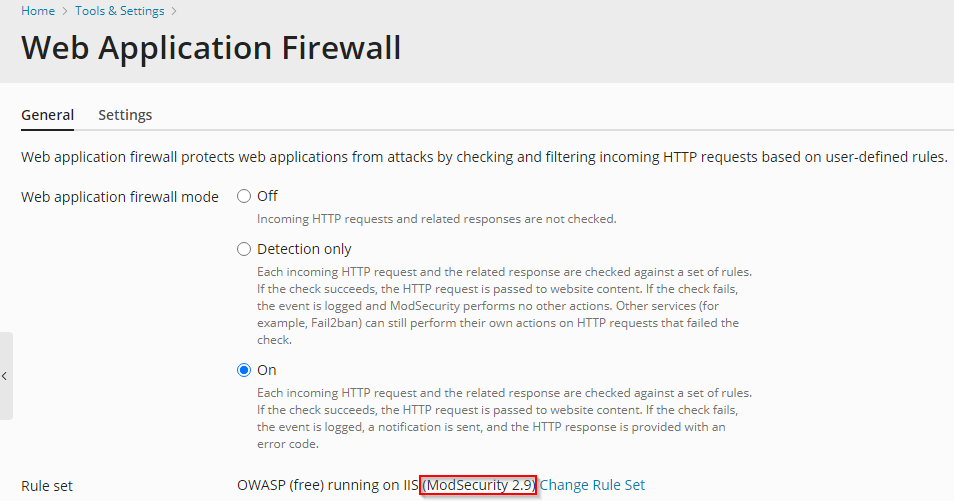Image resolution: width=954 pixels, height=501 pixels.
Task: Enable the On firewall mode radio button
Action: [x=244, y=370]
